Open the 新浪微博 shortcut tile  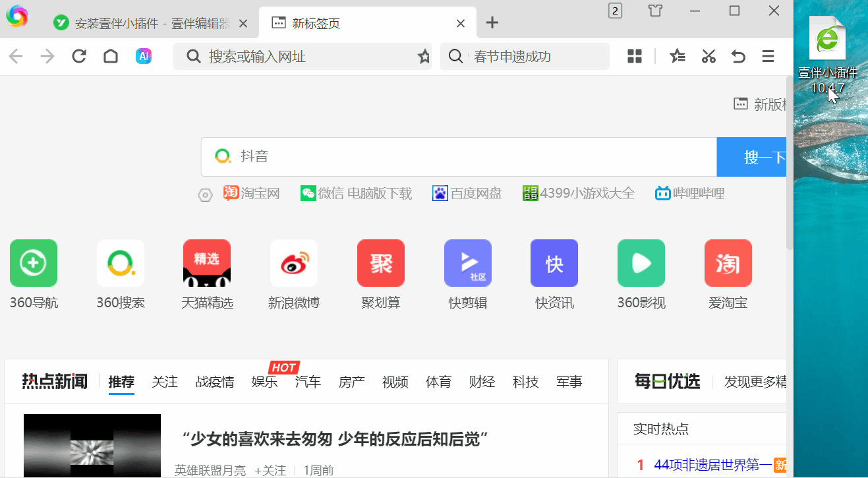pyautogui.click(x=294, y=274)
